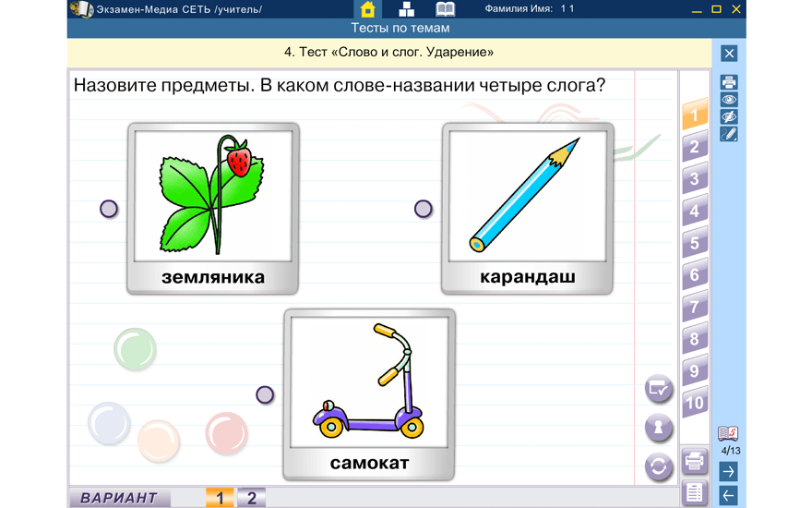Viewport: 812px width, 508px height.
Task: Open the book library icon
Action: pyautogui.click(x=446, y=9)
